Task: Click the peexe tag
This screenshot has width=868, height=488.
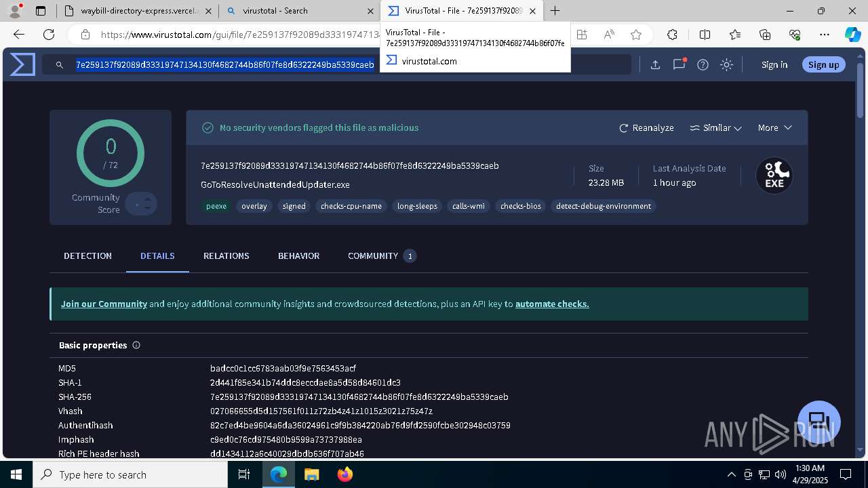Action: tap(216, 206)
